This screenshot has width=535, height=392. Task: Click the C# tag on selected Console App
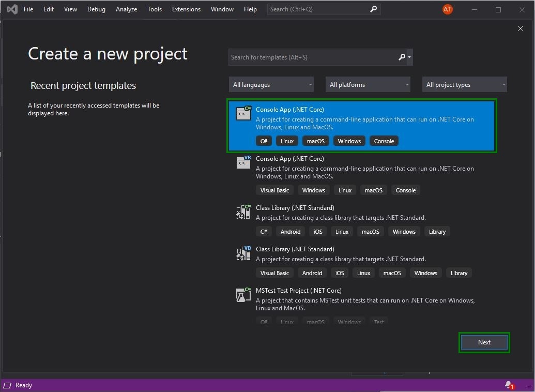pos(264,141)
